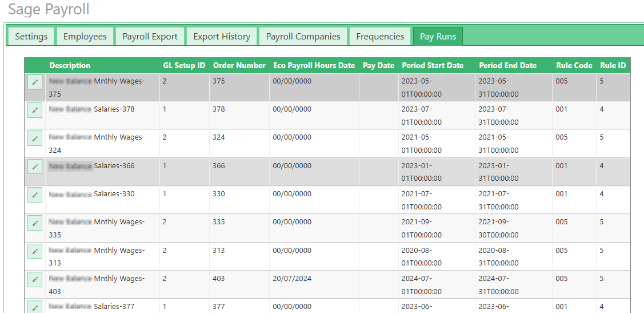Screen dimensions: 644x313
Task: Click GL Setup ID 1 in Salaries-366 row
Action: [165, 166]
